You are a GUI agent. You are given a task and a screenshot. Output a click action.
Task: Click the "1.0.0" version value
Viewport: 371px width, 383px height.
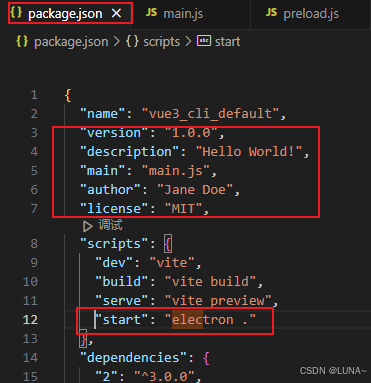(x=192, y=133)
